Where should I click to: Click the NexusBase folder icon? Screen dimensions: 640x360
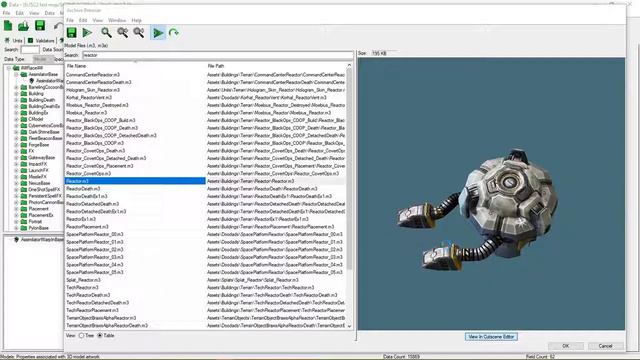24,183
